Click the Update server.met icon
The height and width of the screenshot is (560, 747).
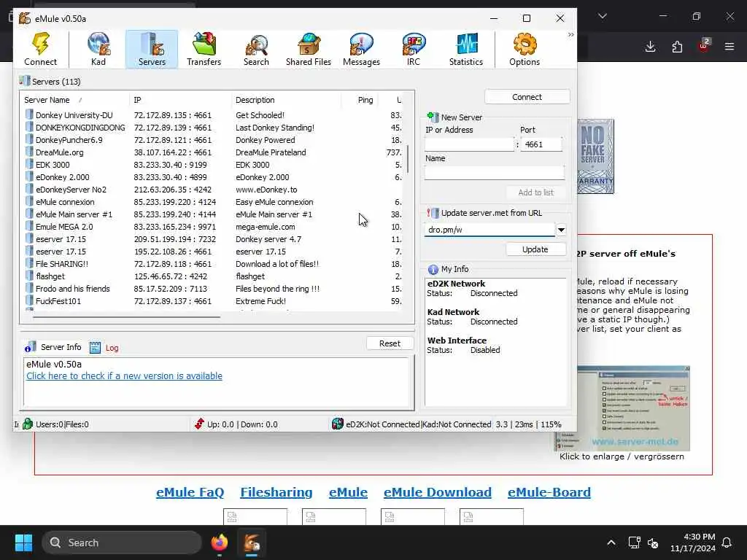point(433,213)
